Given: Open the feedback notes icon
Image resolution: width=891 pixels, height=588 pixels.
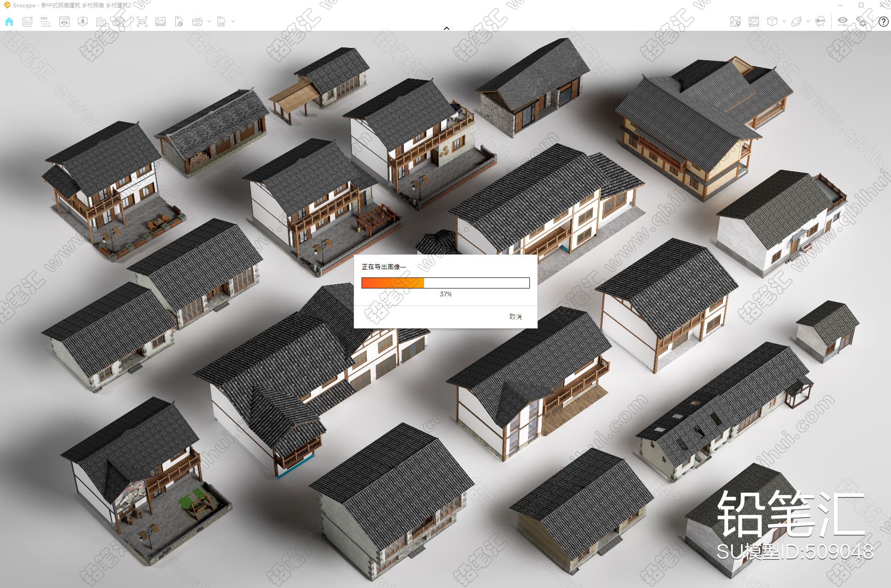Looking at the screenshot, I should pyautogui.click(x=28, y=22).
